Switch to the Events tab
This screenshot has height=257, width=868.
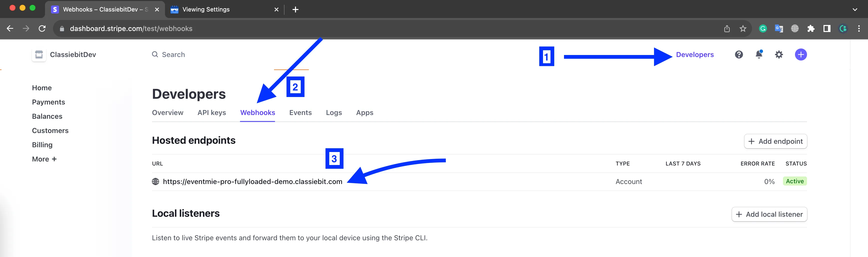(x=300, y=112)
